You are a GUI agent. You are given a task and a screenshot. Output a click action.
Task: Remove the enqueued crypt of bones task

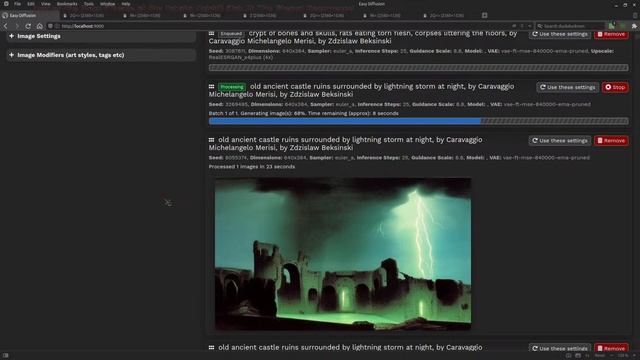(x=611, y=34)
